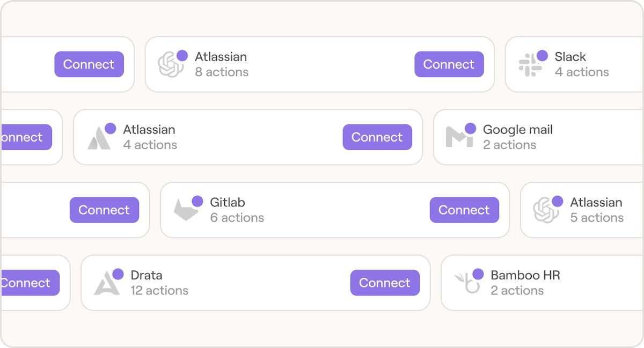The image size is (644, 348).
Task: Click Connect in the card left of Gitlab
Action: [x=104, y=210]
